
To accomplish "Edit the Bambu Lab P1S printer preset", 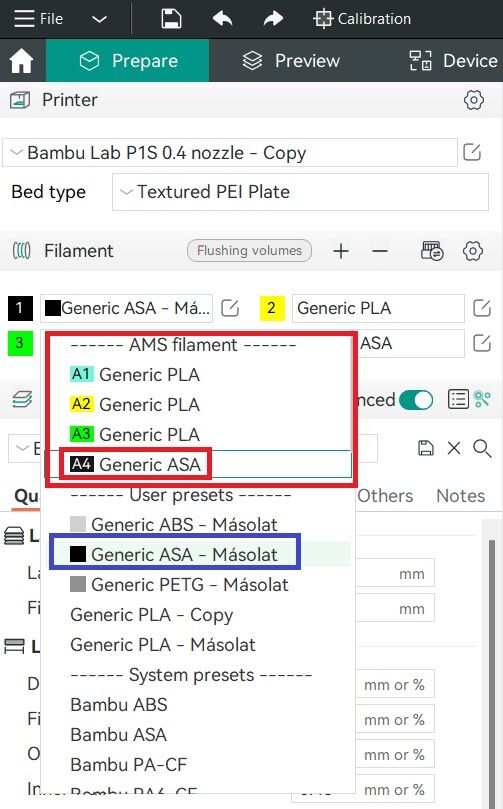I will coord(472,152).
